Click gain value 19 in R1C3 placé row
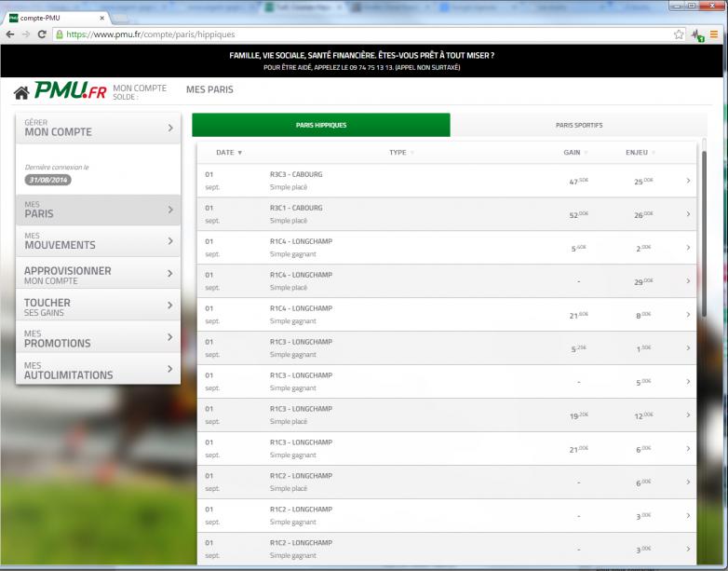Screen dimensions: 728x571 [578, 415]
